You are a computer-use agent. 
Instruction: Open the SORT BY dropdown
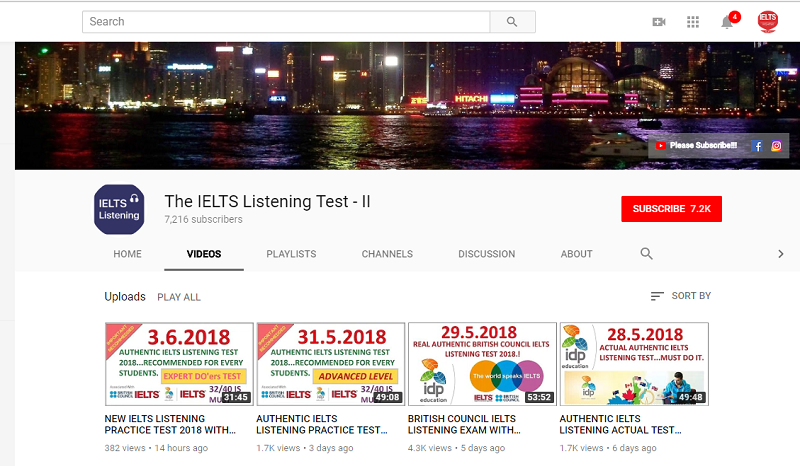tap(681, 296)
